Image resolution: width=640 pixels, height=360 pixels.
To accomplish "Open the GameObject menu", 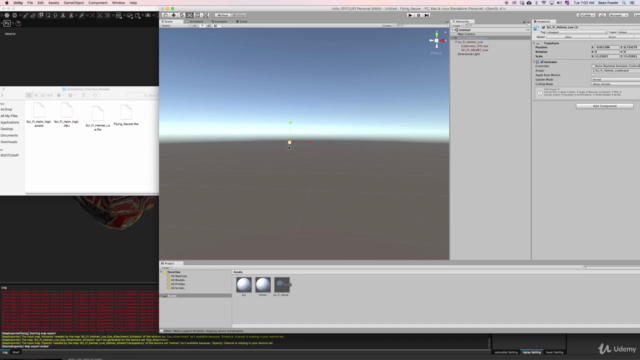I will 73,3.
